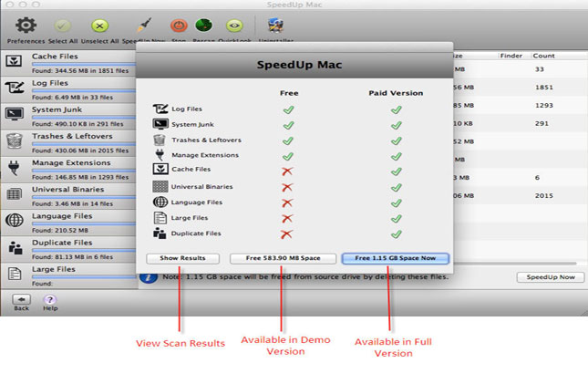Click System Junk progress bar in sidebar

point(84,117)
